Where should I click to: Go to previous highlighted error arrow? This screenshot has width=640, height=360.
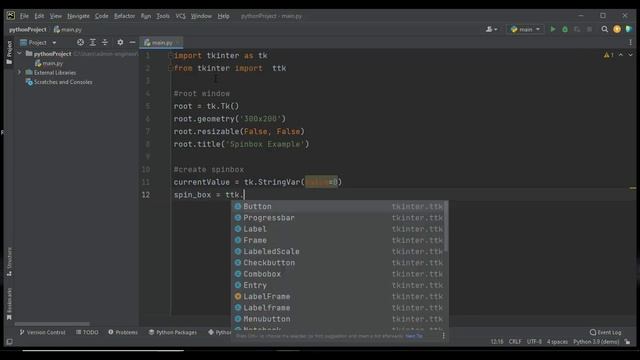click(x=621, y=55)
